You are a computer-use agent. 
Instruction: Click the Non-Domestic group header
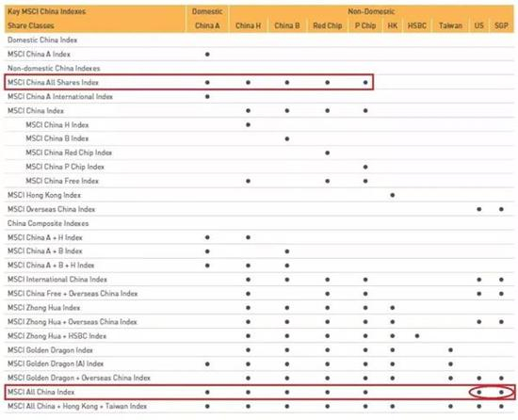(x=371, y=11)
